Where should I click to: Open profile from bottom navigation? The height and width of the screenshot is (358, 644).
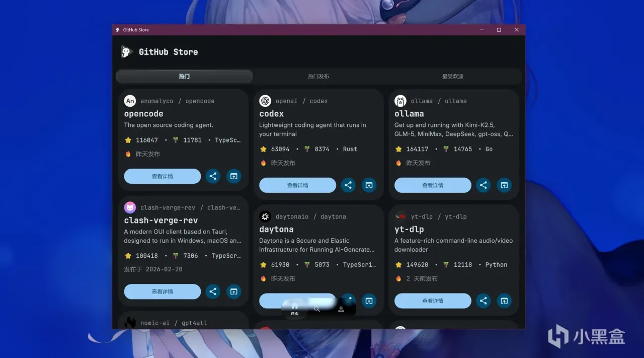coord(341,309)
